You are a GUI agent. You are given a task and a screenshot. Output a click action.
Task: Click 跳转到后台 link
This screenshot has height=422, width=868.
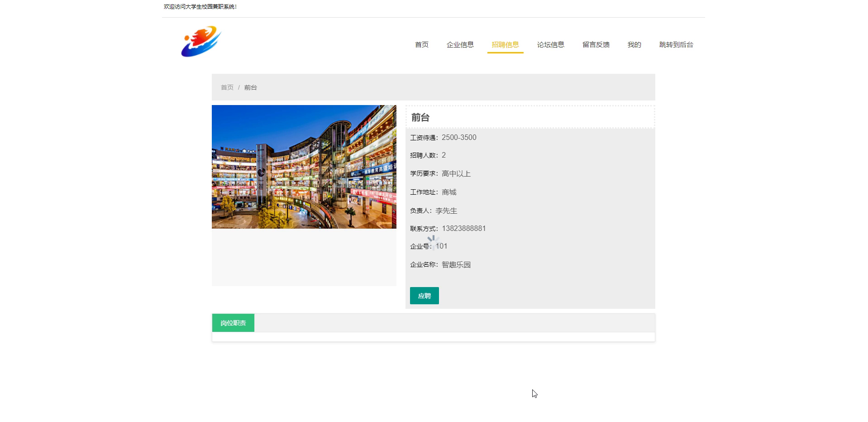pyautogui.click(x=676, y=44)
